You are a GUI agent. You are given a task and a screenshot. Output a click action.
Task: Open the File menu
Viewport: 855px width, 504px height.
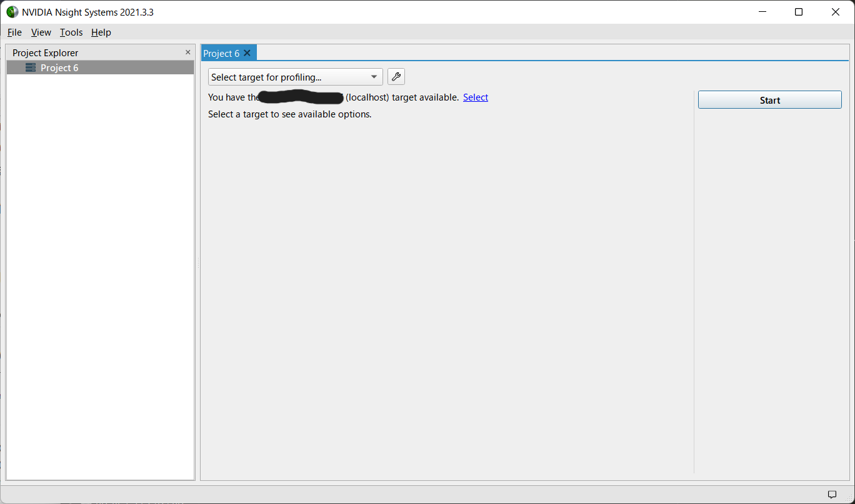pyautogui.click(x=14, y=32)
